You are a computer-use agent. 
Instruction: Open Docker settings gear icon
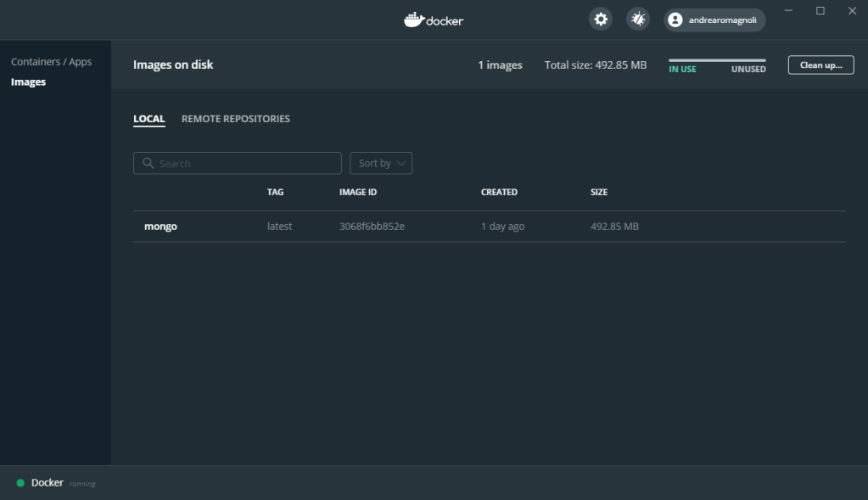coord(601,20)
